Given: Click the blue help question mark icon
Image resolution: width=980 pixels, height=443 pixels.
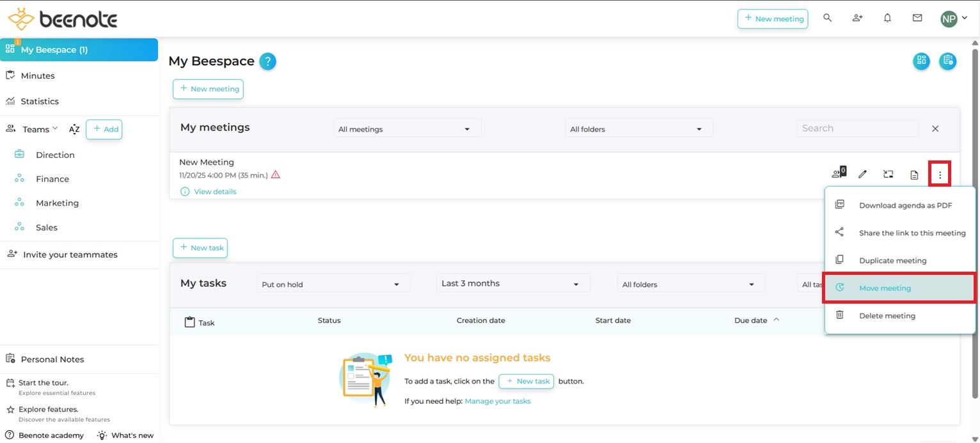Looking at the screenshot, I should [268, 61].
